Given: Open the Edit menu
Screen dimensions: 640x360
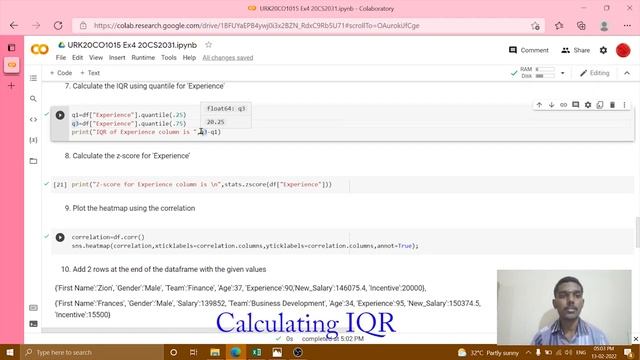Looking at the screenshot, I should (x=78, y=58).
